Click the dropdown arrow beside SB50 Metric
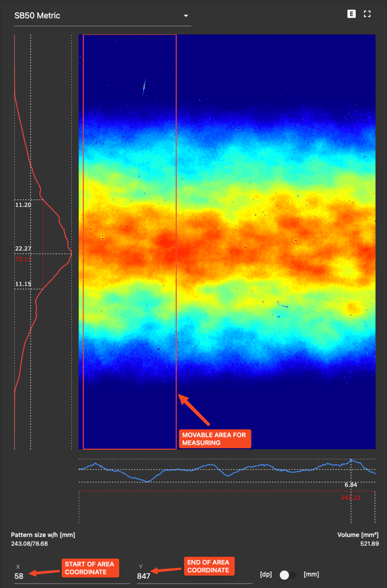 click(x=185, y=16)
